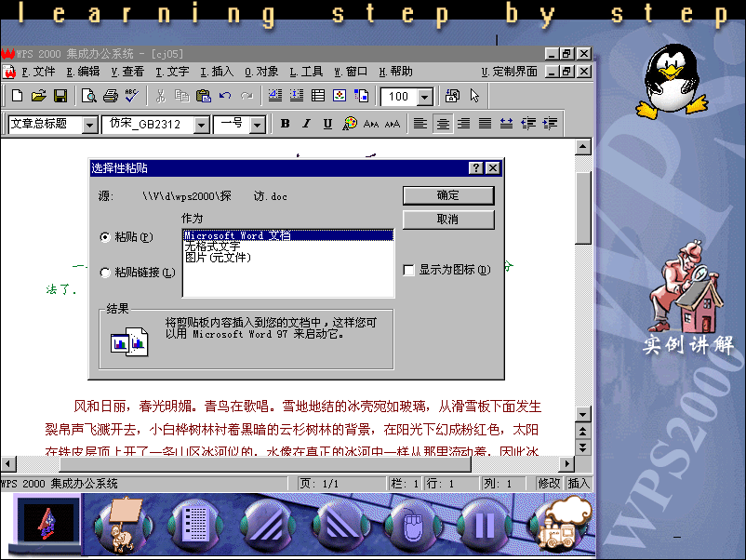Click the Save floppy disk icon

60,96
